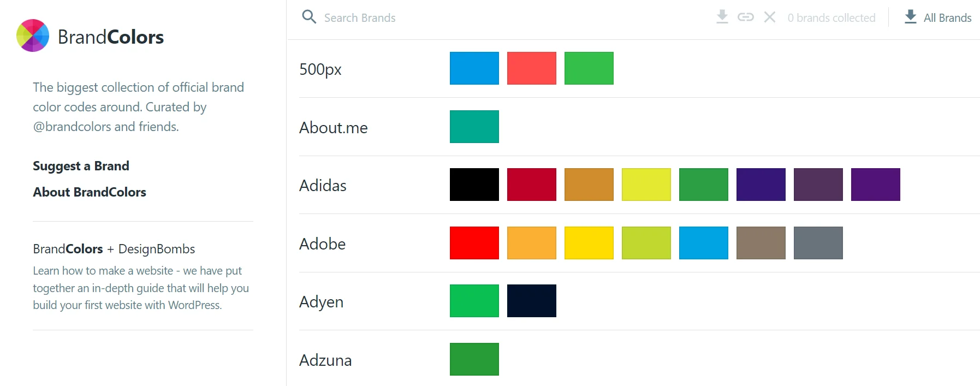Open the About BrandColors link
The width and height of the screenshot is (980, 386).
point(90,192)
